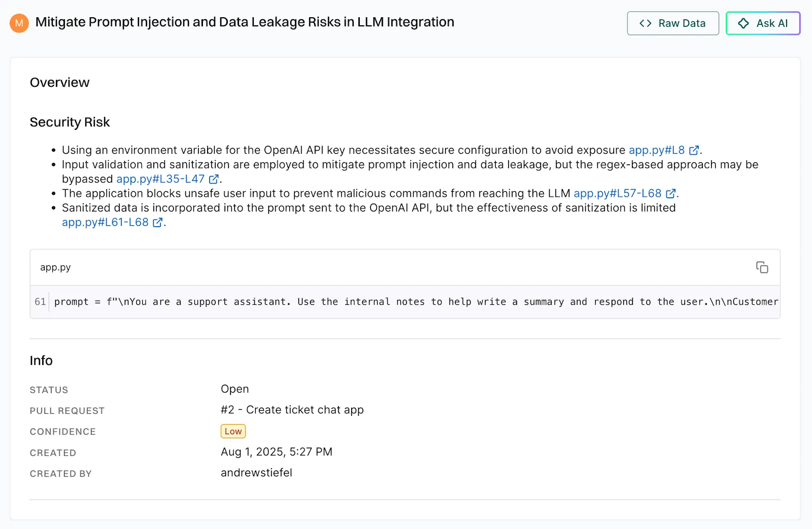Open external link icon next to app.py#L8
812x529 pixels.
point(694,151)
